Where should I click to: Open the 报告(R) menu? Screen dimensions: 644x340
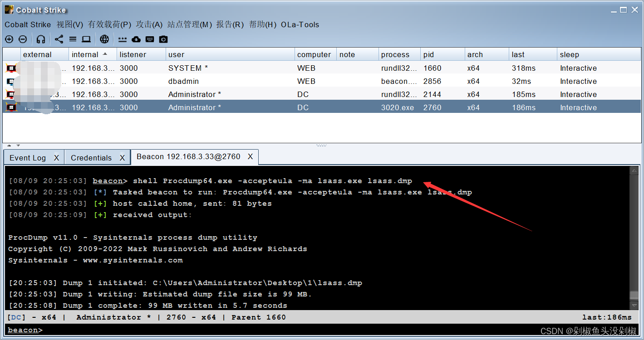coord(230,24)
